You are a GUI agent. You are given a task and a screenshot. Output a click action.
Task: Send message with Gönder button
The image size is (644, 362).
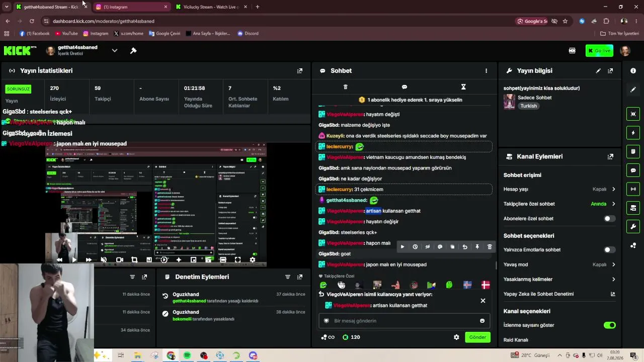(x=477, y=337)
